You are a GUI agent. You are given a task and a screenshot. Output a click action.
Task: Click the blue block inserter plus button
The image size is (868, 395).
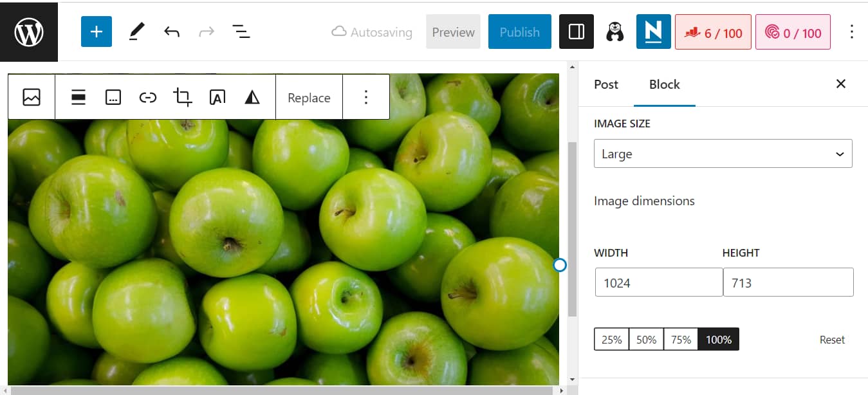[97, 32]
